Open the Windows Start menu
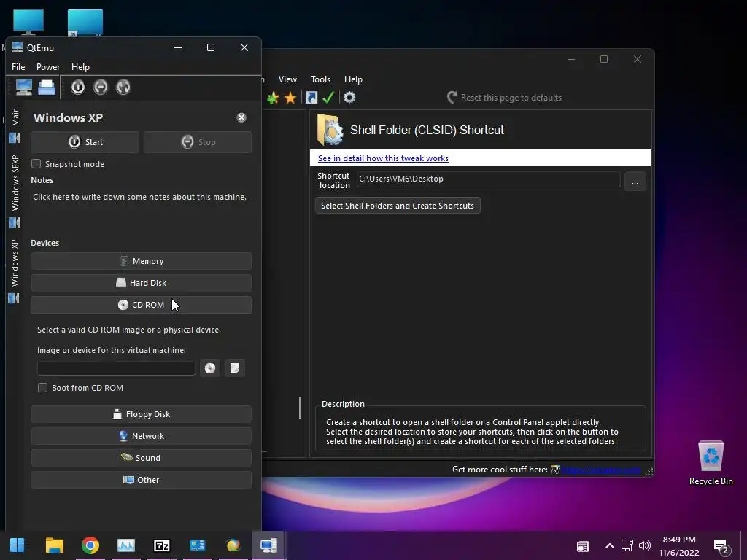Screen dimensions: 747x560 [x=18, y=545]
